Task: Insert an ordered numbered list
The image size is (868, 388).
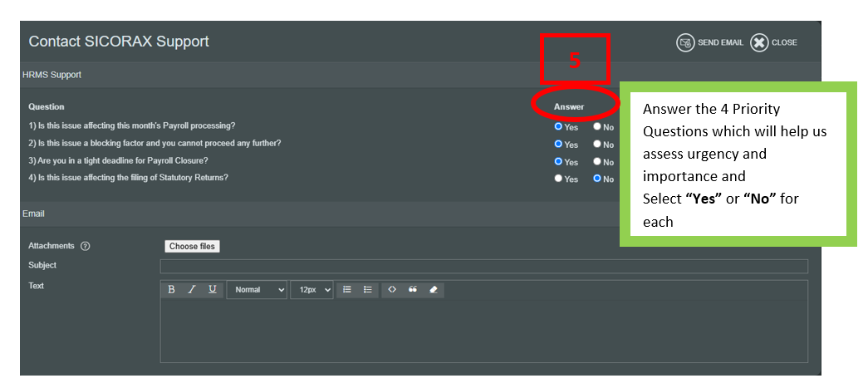Action: pyautogui.click(x=347, y=289)
